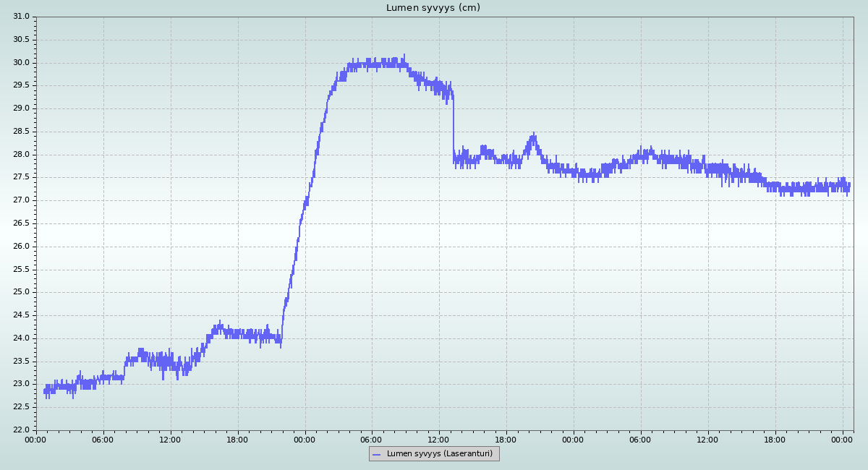Click the 31.0 label on the y-axis
The width and height of the screenshot is (868, 470).
21,17
